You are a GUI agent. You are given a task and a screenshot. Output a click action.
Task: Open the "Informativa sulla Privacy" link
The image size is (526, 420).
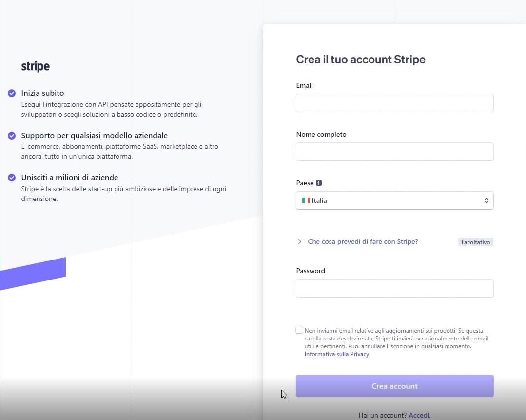[336, 354]
